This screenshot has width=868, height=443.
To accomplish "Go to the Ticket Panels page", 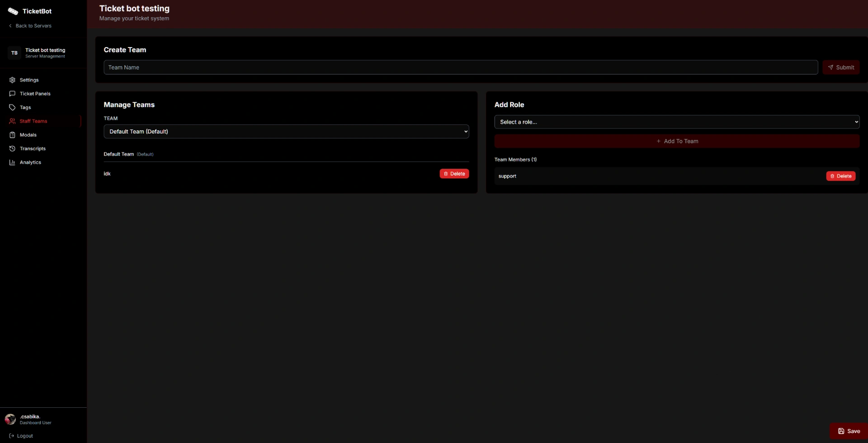I will tap(35, 94).
